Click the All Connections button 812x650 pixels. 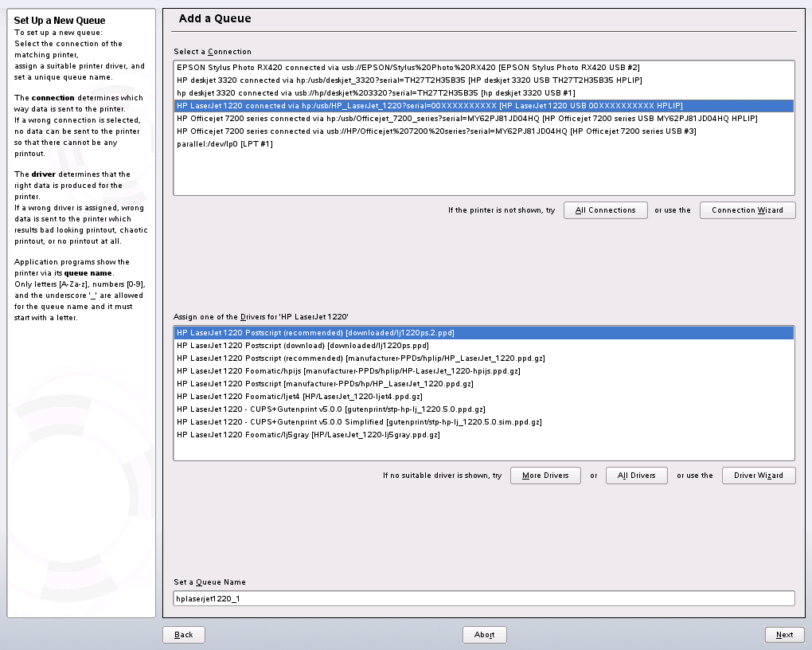click(x=605, y=210)
